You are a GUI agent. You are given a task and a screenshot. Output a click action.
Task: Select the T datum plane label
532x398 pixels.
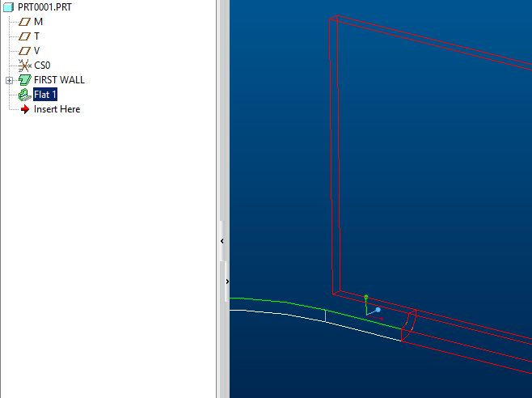click(36, 36)
